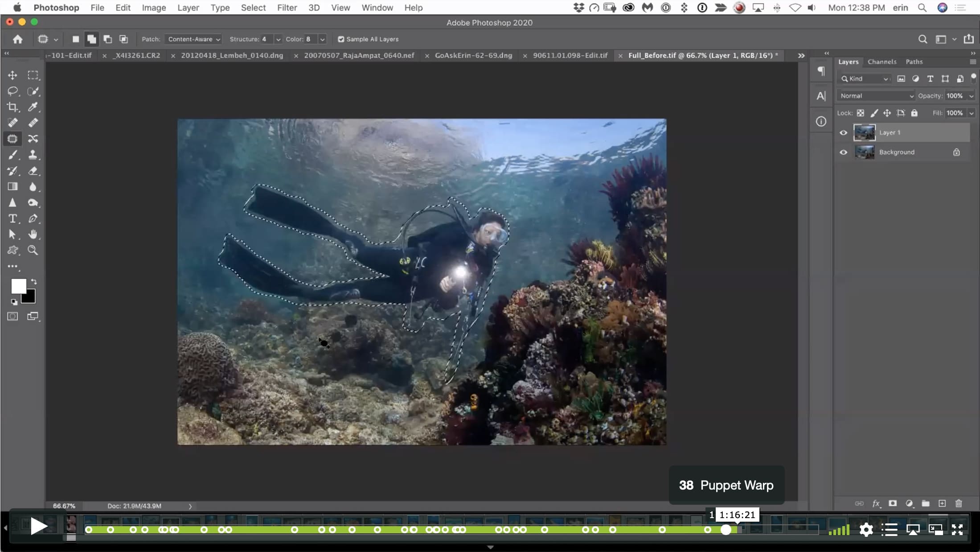Open the 20120418_Lembeh_0140.dng document tab

click(232, 55)
